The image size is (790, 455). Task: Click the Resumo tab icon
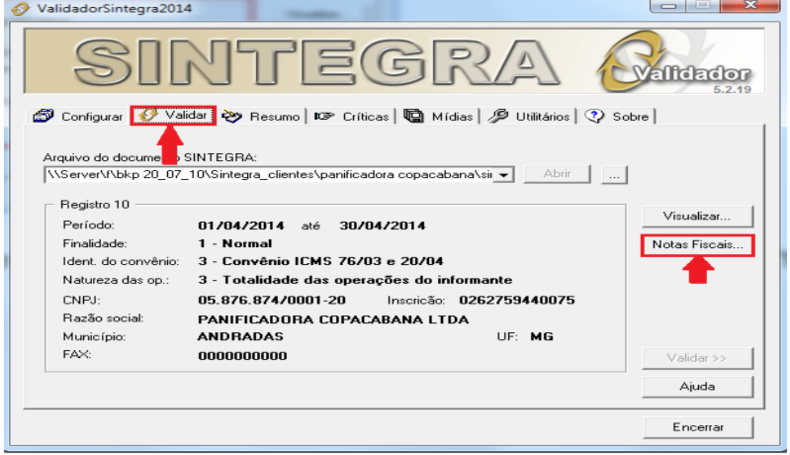point(232,117)
